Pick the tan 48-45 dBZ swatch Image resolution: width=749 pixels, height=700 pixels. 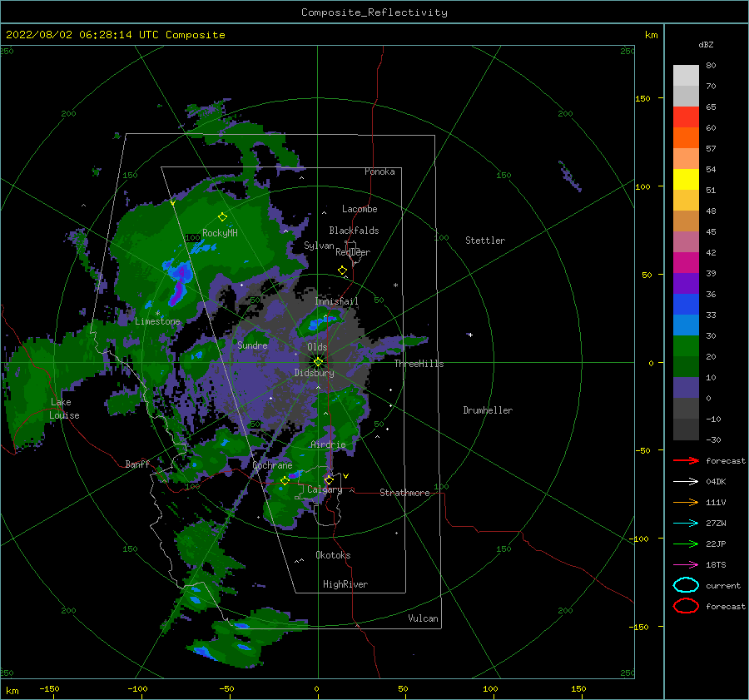tap(686, 221)
